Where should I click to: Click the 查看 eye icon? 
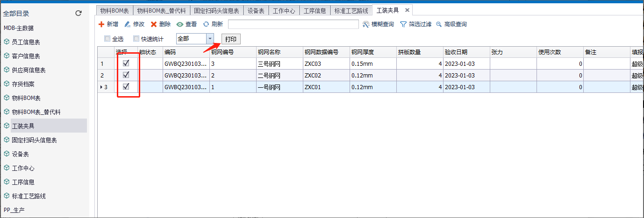(180, 24)
